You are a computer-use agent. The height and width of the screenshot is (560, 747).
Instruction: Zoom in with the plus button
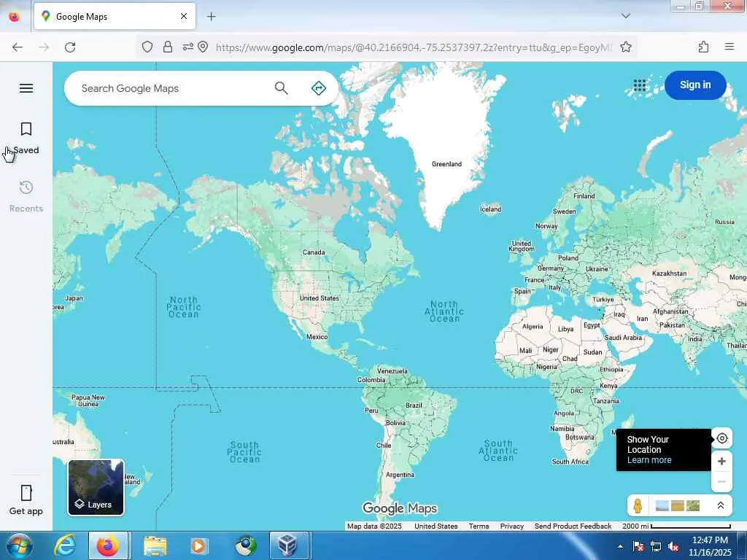point(721,461)
